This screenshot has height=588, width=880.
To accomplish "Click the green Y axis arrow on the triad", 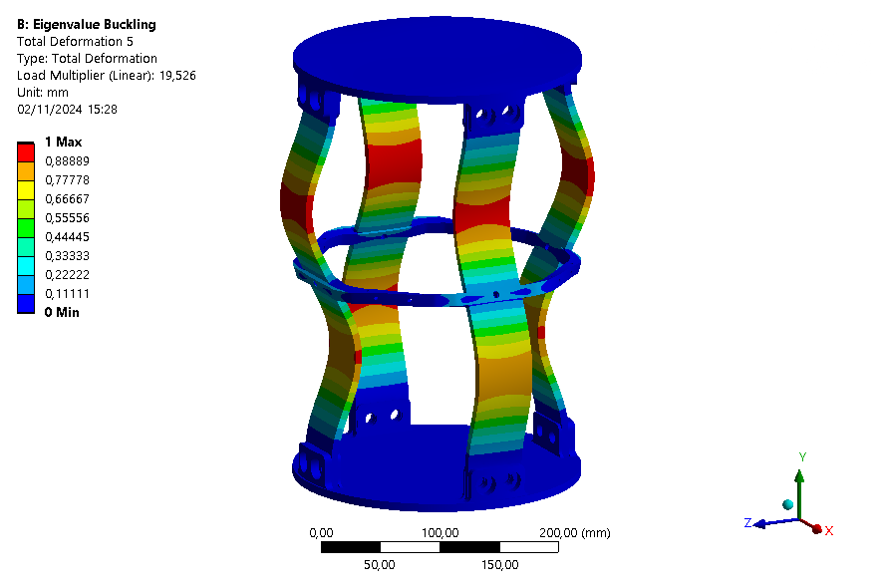I will pyautogui.click(x=799, y=480).
